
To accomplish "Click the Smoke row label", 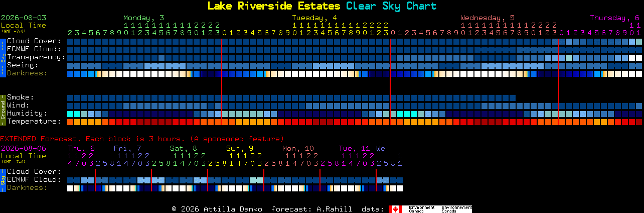I will click(x=20, y=97).
